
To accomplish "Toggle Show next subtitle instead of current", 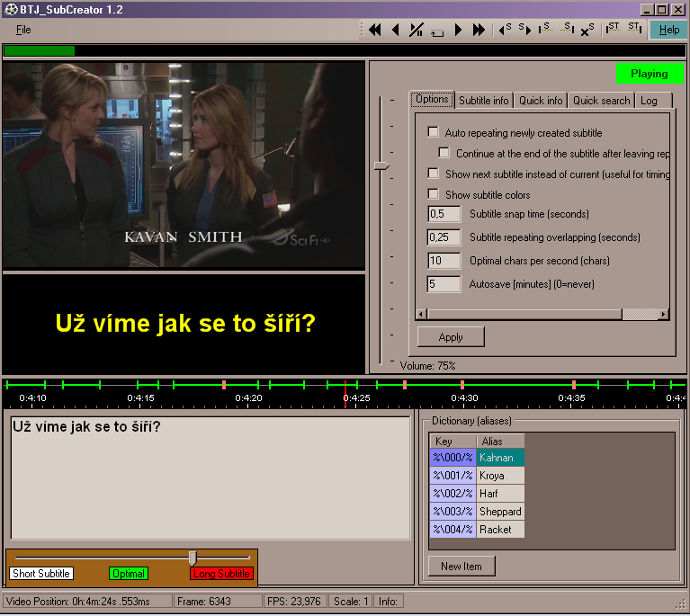I will pos(434,174).
